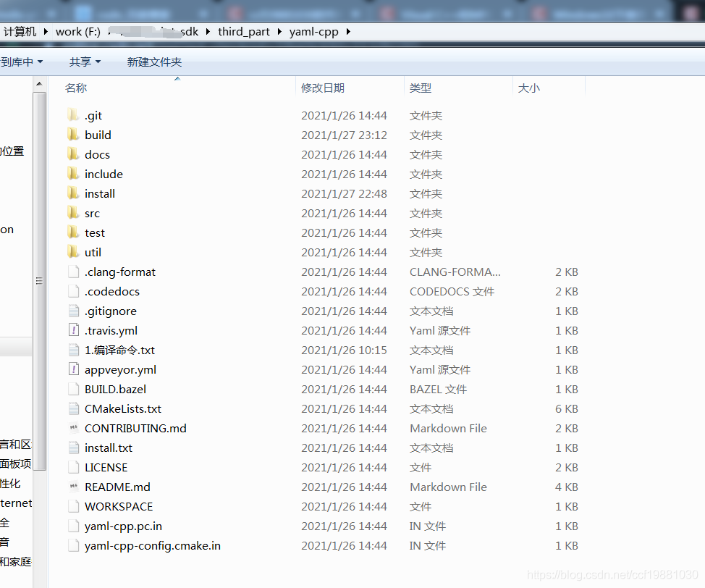
Task: Expand the arrow after 计算机 in address bar
Action: pos(46,31)
